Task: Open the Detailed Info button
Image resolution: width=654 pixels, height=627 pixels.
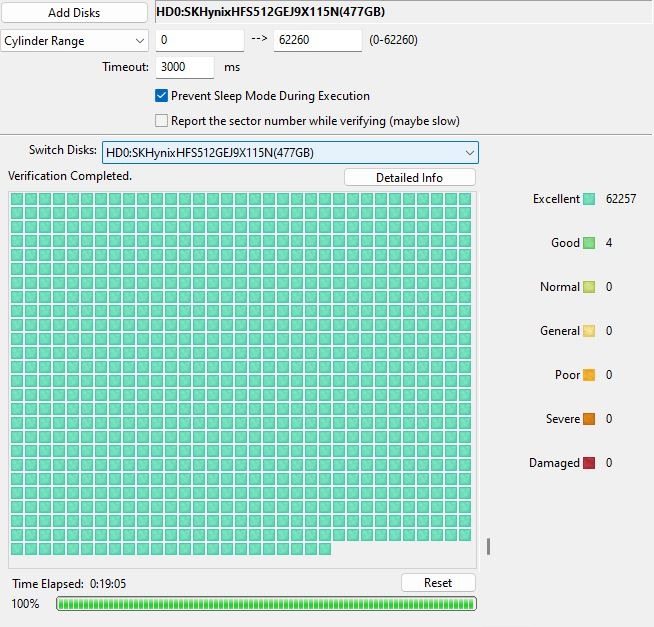Action: click(x=409, y=178)
